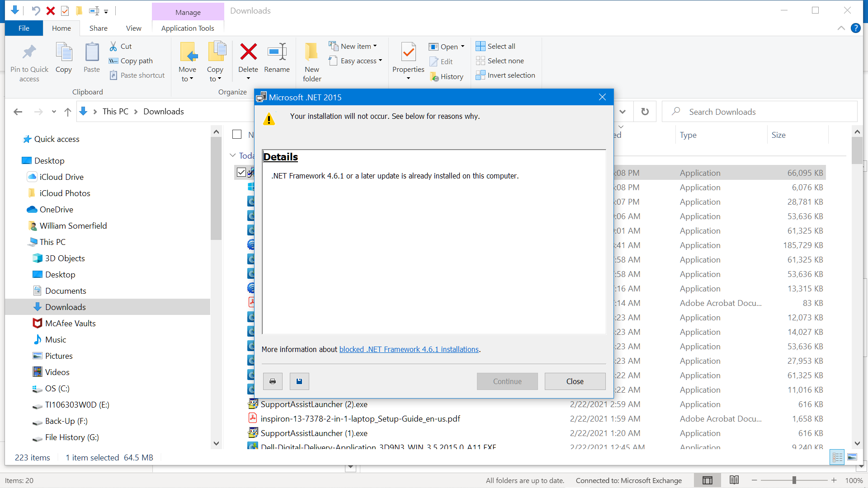The width and height of the screenshot is (868, 488).
Task: Click the red Delete icon in title bar toolbar
Action: click(x=51, y=10)
